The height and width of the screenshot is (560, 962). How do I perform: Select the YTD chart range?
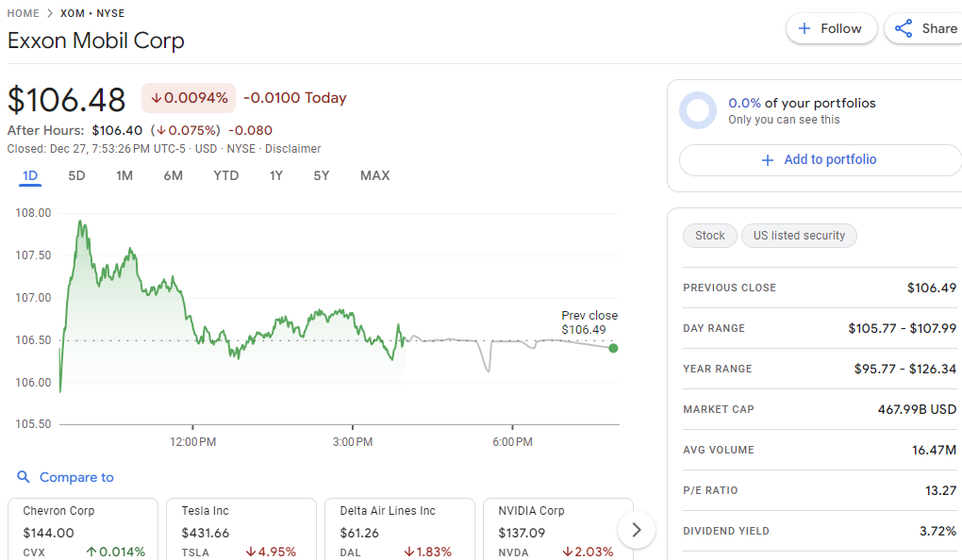pos(225,176)
